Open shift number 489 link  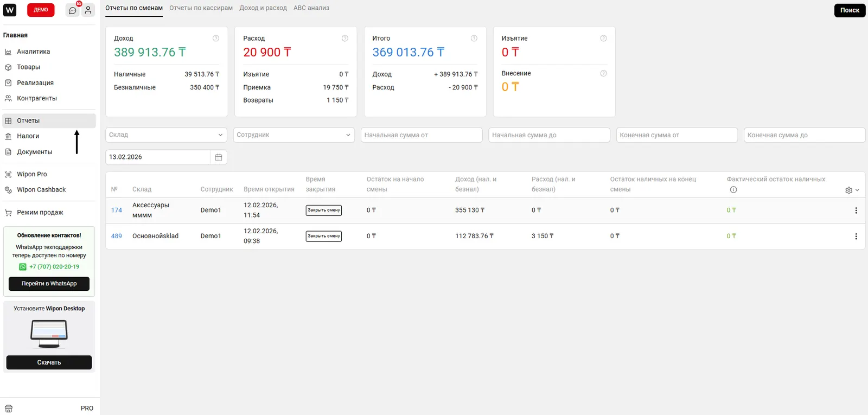(x=117, y=237)
